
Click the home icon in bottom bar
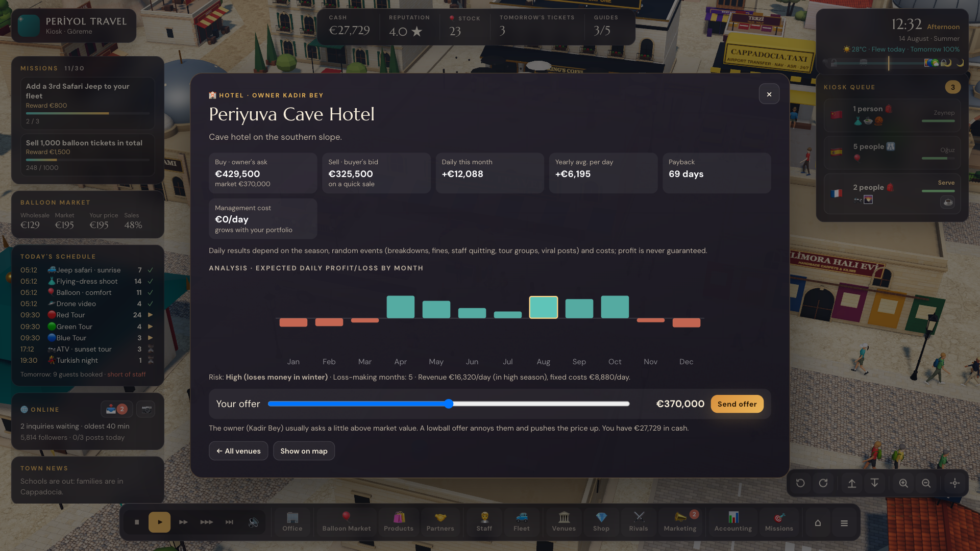pyautogui.click(x=818, y=522)
